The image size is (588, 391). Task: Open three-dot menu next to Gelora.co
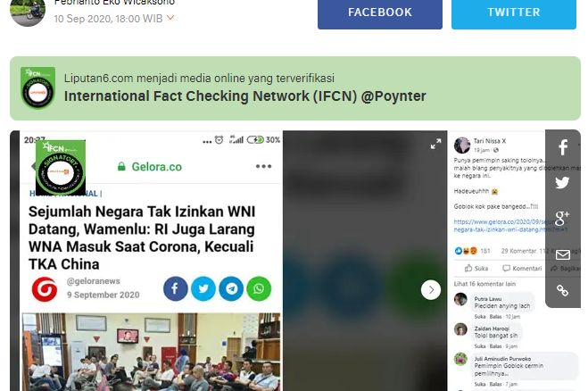[263, 166]
